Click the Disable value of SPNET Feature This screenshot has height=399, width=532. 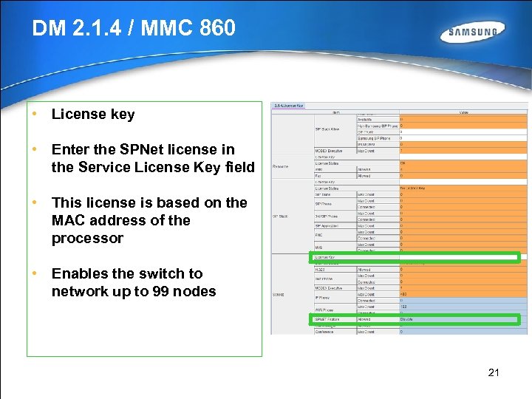pyautogui.click(x=463, y=320)
